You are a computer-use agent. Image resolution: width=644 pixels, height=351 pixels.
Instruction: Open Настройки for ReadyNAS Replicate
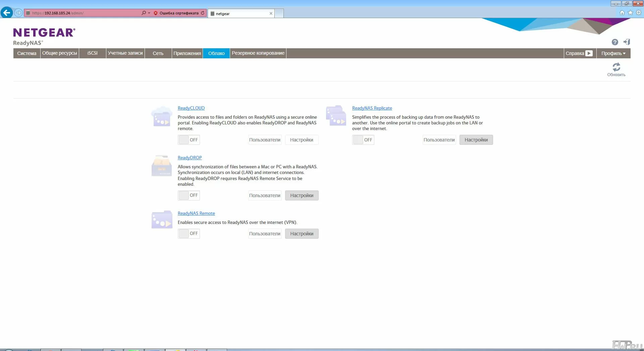click(476, 140)
